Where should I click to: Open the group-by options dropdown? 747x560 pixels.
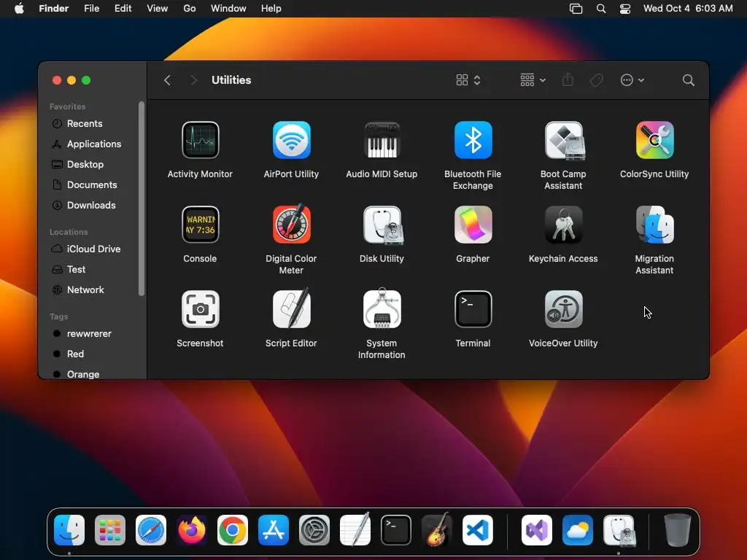tap(533, 80)
